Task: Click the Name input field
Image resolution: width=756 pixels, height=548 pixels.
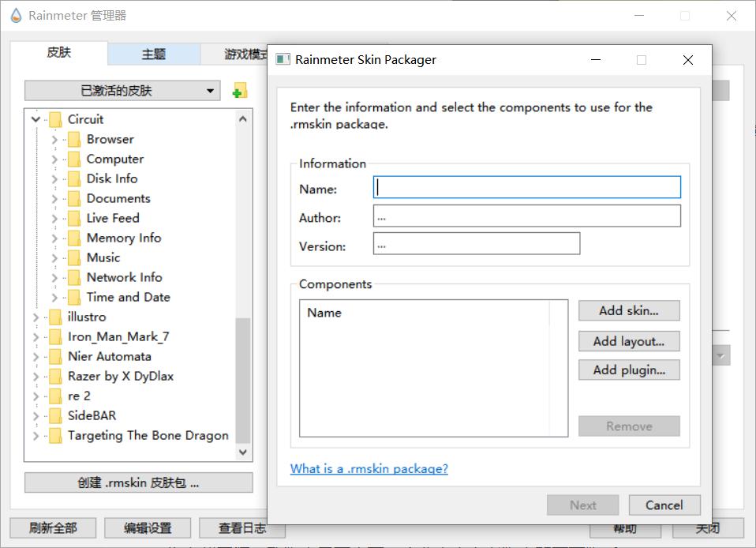Action: pyautogui.click(x=526, y=187)
